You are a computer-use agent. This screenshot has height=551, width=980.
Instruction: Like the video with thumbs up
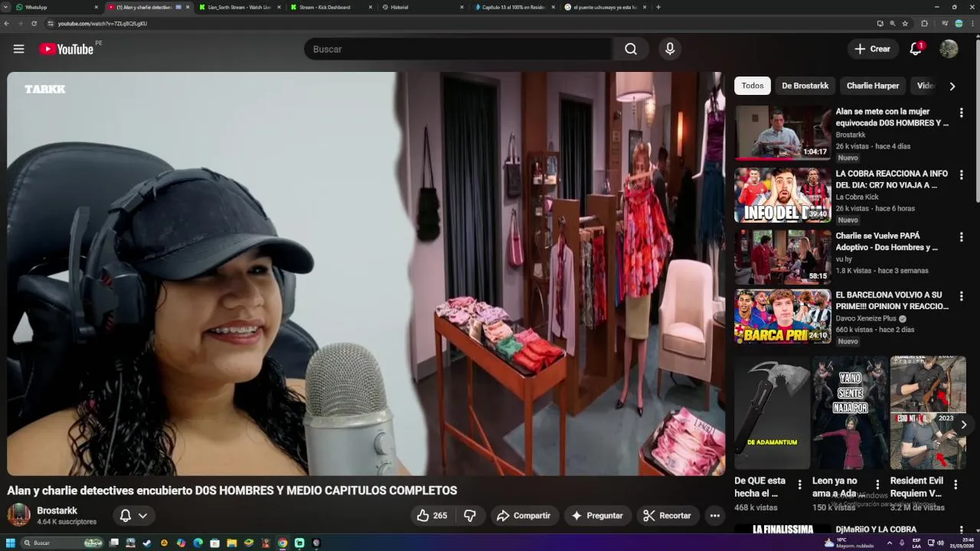pyautogui.click(x=431, y=516)
